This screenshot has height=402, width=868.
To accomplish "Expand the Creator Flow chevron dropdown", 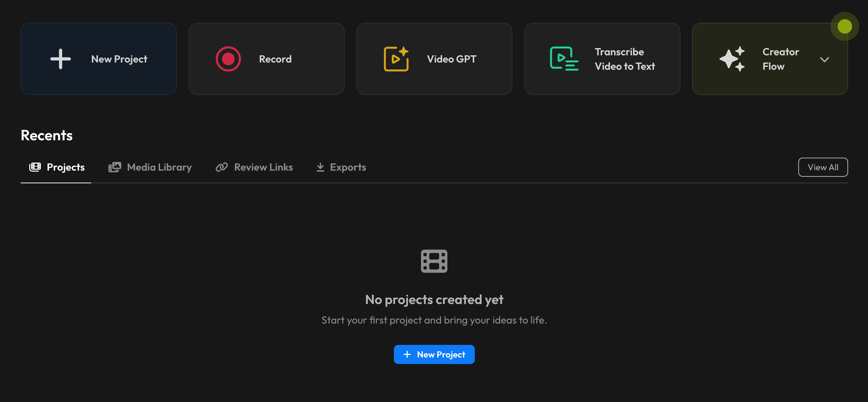I will pyautogui.click(x=824, y=60).
